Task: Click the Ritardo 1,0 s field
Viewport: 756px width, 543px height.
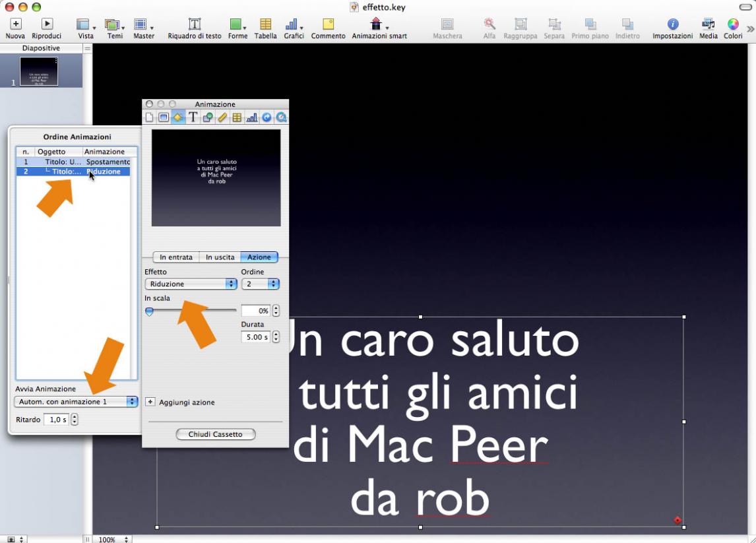Action: [x=57, y=420]
